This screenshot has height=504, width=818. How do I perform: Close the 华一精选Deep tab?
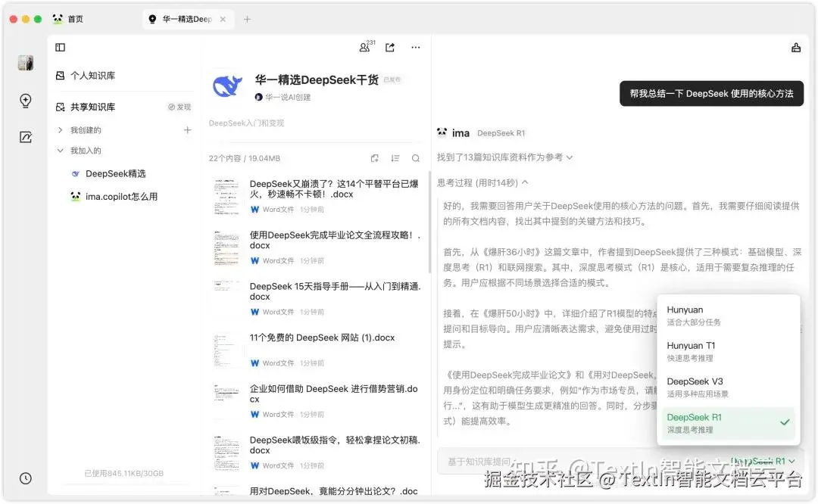coord(223,19)
